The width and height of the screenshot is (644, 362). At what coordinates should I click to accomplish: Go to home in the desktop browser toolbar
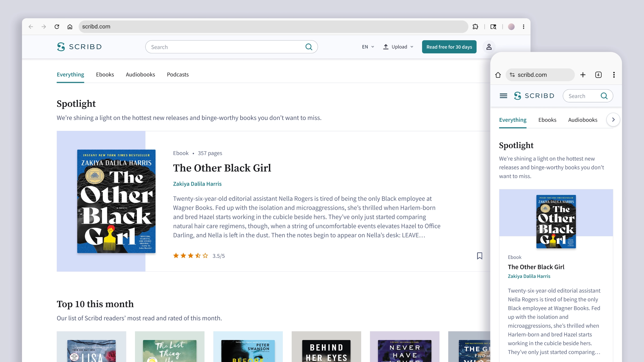(70, 27)
